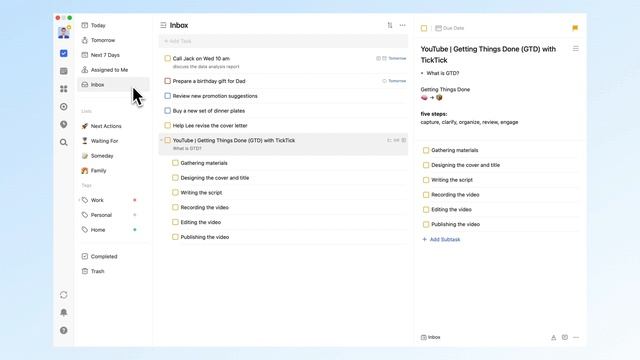Check Writing the script in detail panel
The height and width of the screenshot is (360, 640).
coord(426,180)
